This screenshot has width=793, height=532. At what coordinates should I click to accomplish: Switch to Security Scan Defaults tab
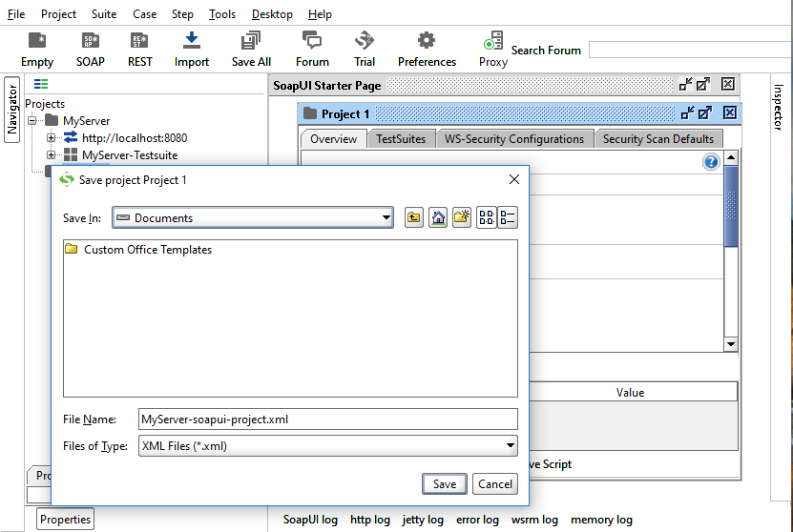tap(658, 139)
